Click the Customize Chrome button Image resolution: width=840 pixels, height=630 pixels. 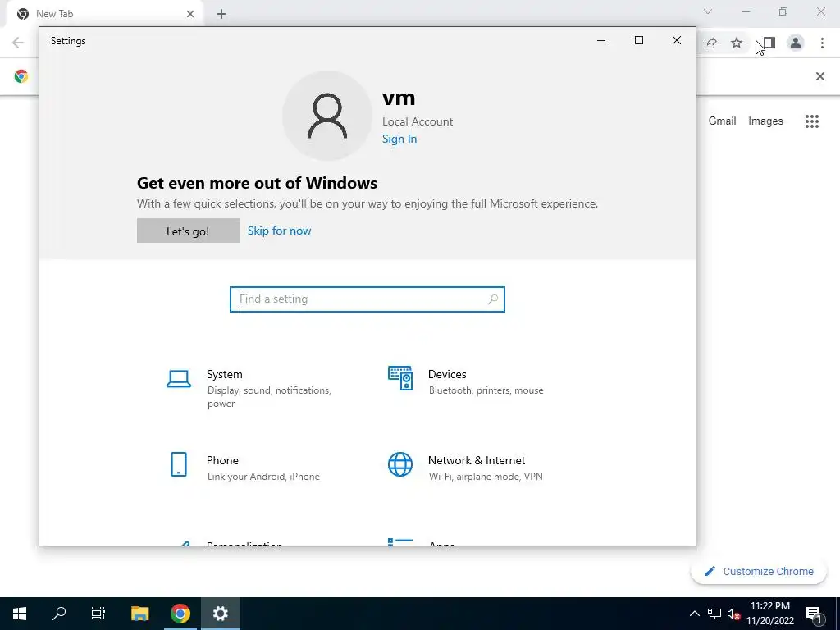pyautogui.click(x=759, y=572)
